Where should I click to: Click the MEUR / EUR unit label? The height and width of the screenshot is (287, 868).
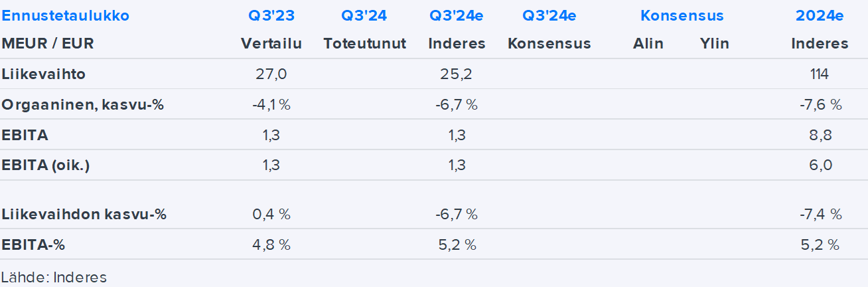48,44
